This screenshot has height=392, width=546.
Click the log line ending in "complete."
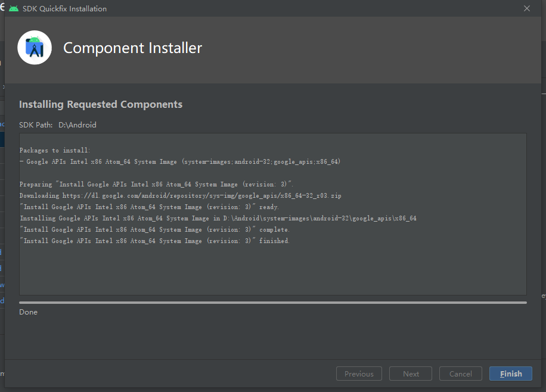point(154,229)
